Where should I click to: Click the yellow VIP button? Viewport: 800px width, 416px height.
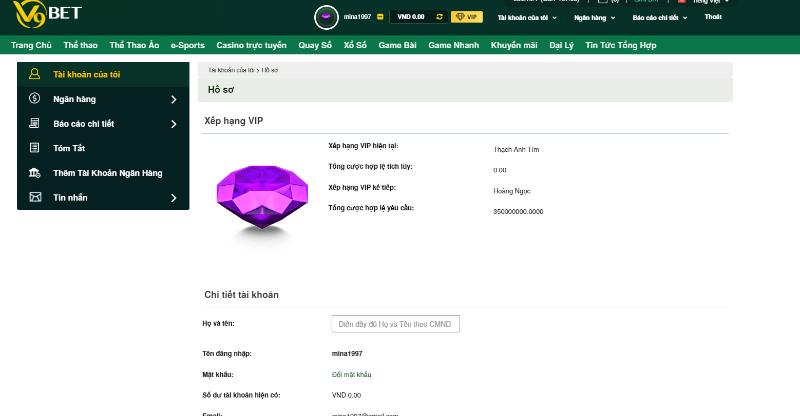point(466,17)
